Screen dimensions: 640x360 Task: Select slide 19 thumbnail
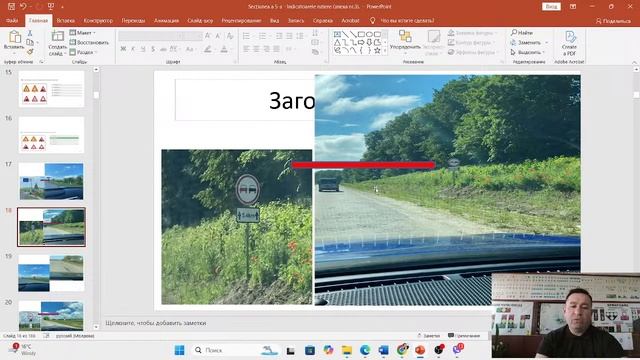point(51,273)
